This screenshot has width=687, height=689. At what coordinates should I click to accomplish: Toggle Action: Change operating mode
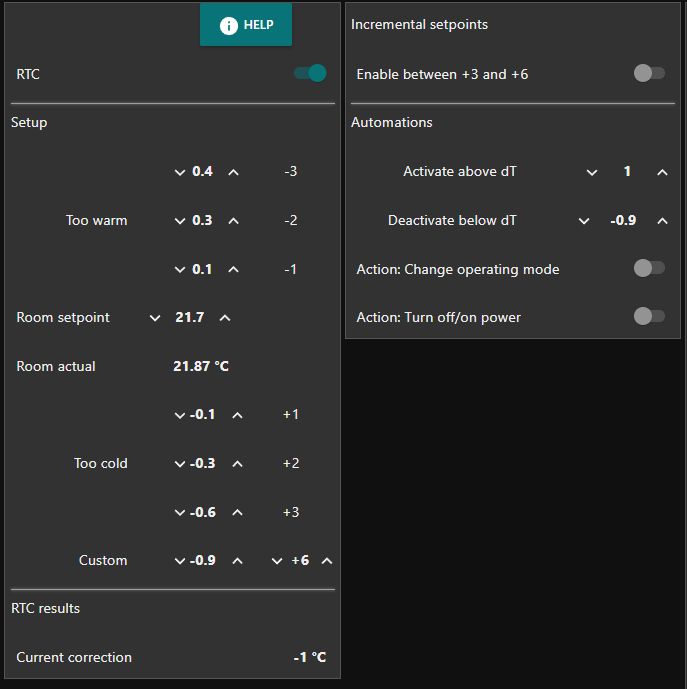(x=649, y=268)
